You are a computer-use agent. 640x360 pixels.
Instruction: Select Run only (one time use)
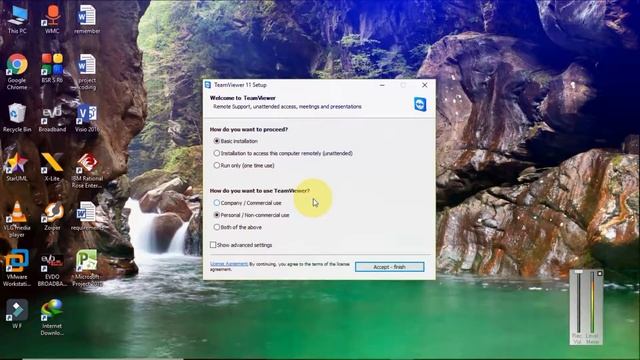pos(244,166)
